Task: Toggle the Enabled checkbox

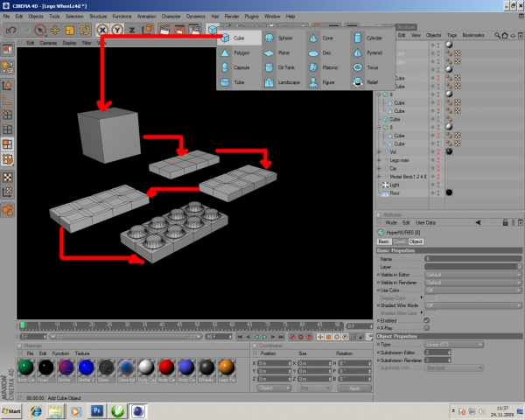Action: 427,320
